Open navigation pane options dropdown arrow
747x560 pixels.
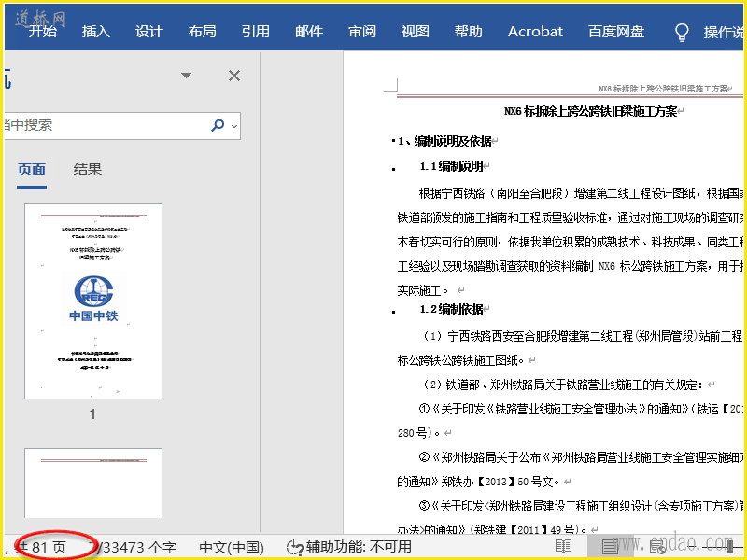(186, 76)
